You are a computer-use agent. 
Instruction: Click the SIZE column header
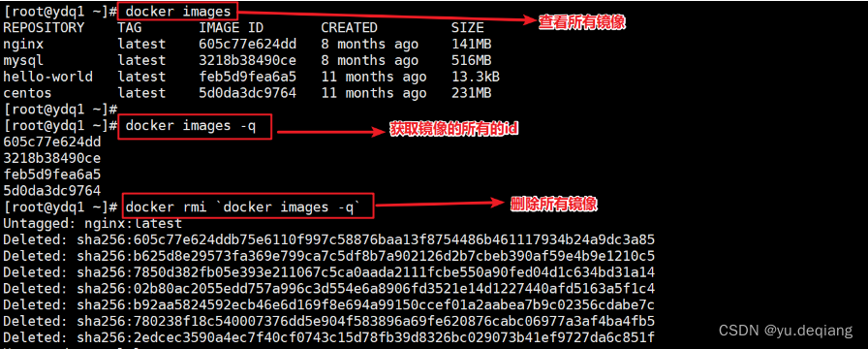467,28
